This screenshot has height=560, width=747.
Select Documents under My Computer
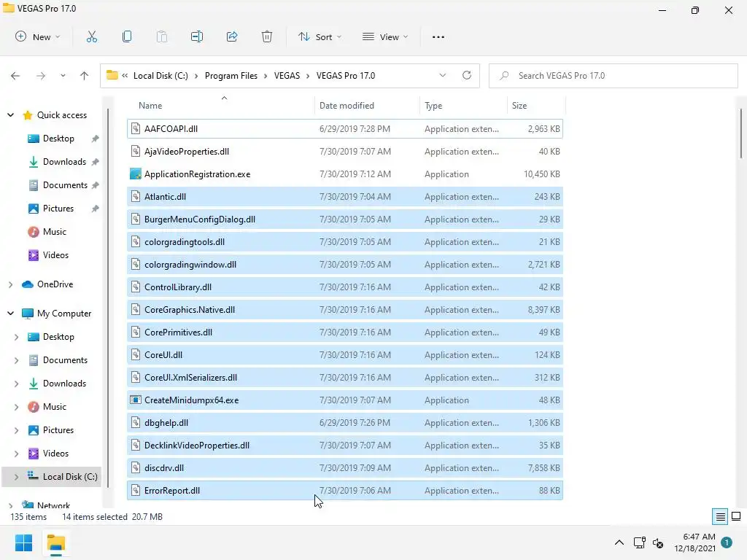click(x=58, y=360)
